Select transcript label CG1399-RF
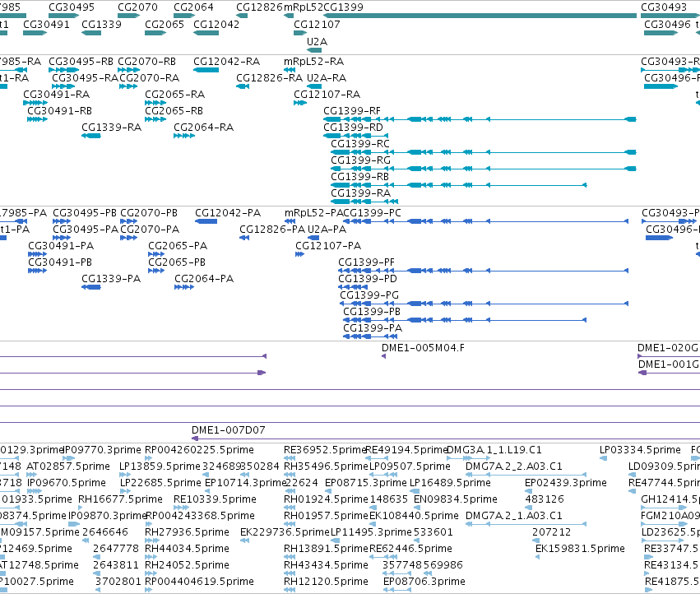 pyautogui.click(x=352, y=110)
